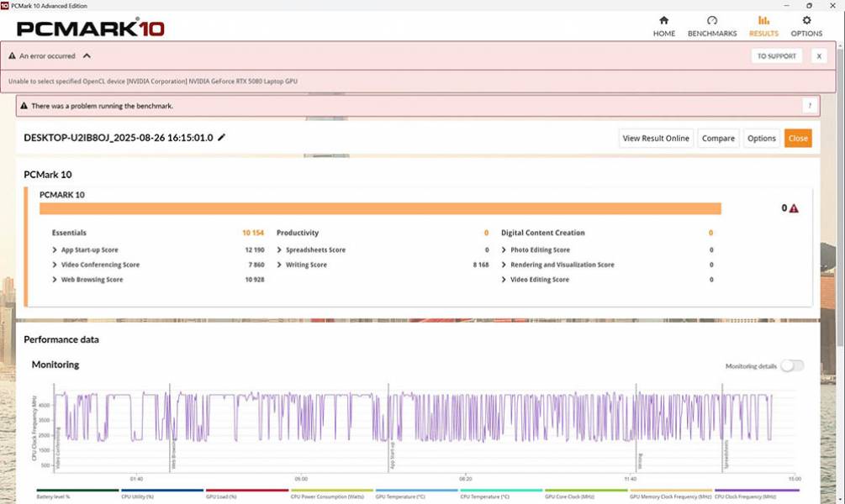Click the orange PCMark 10 score bar
This screenshot has height=504, width=845.
[380, 208]
